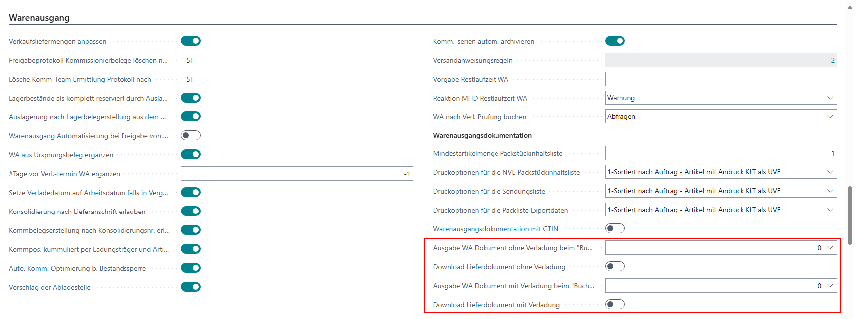Expand Druckoptionen für die Sendungsliste dropdown
Screen dimensions: 868x319
point(720,191)
